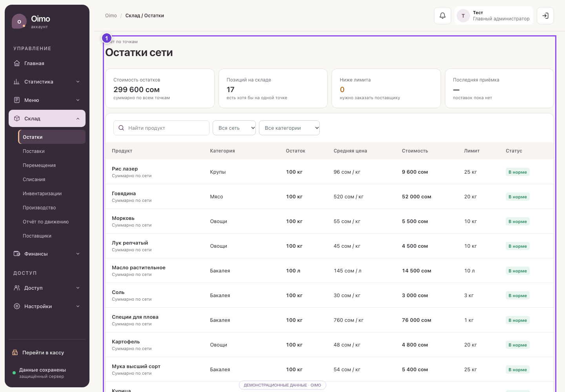Expand the Финансы chevron
The width and height of the screenshot is (565, 392).
pyautogui.click(x=78, y=254)
